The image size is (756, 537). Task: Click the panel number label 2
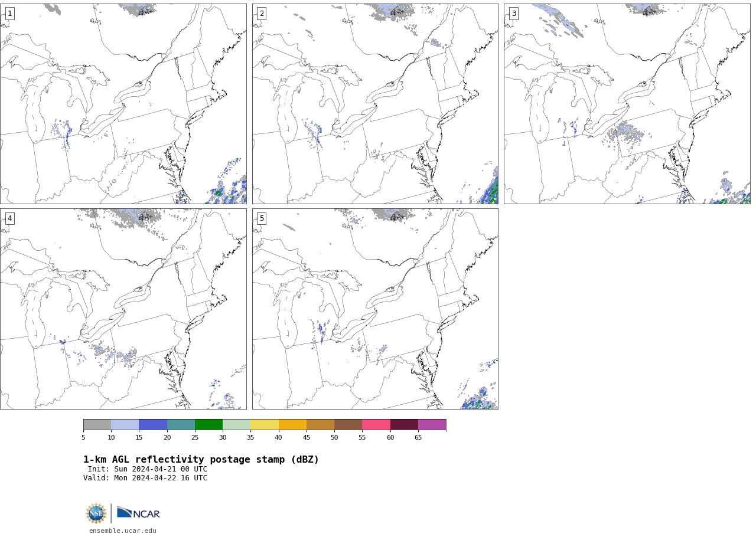(262, 14)
